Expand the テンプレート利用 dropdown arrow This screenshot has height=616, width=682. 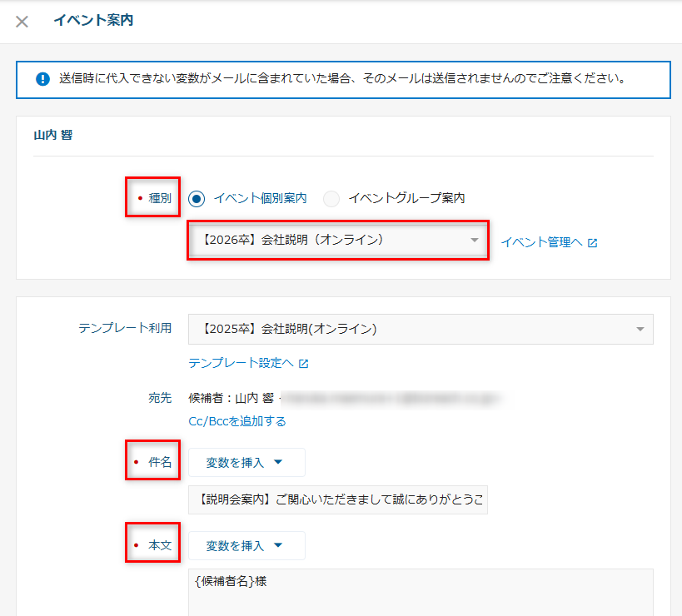640,330
